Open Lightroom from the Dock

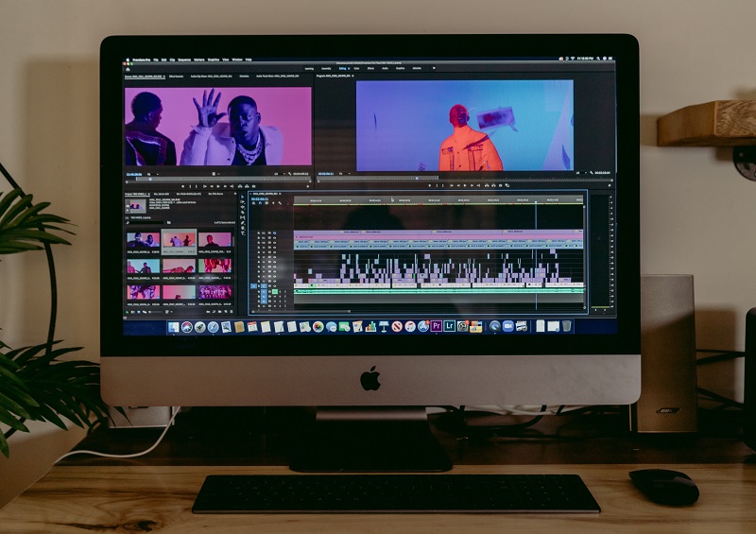[x=450, y=326]
